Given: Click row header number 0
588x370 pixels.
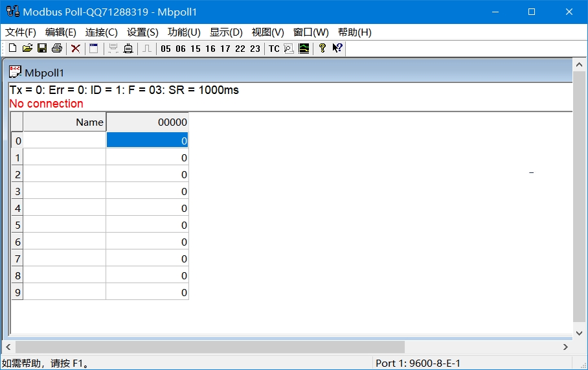Looking at the screenshot, I should tap(17, 141).
